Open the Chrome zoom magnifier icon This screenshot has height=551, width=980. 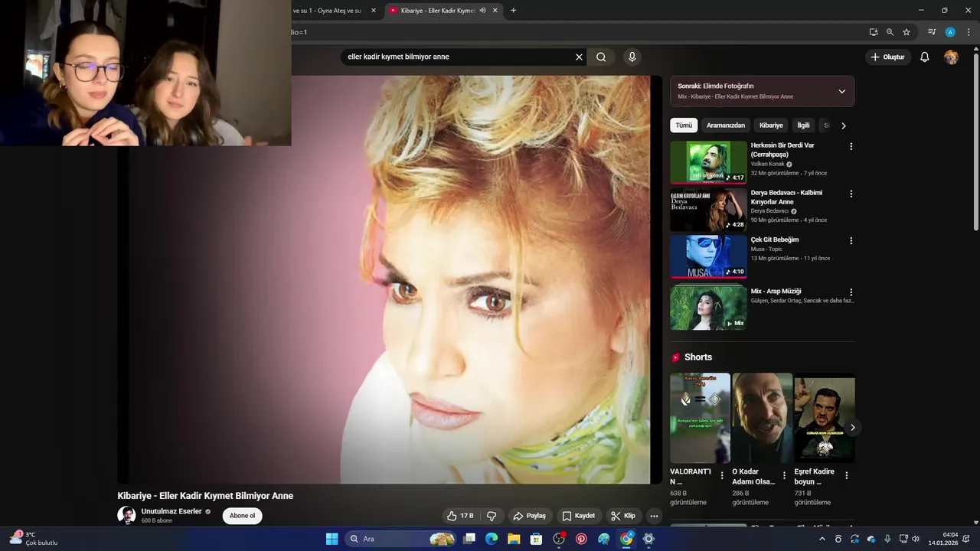(x=890, y=32)
